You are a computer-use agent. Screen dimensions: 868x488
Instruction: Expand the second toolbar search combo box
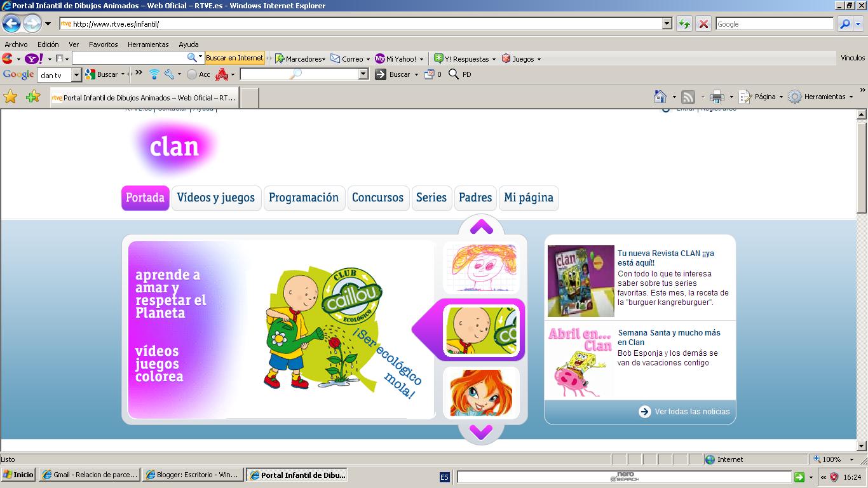363,74
